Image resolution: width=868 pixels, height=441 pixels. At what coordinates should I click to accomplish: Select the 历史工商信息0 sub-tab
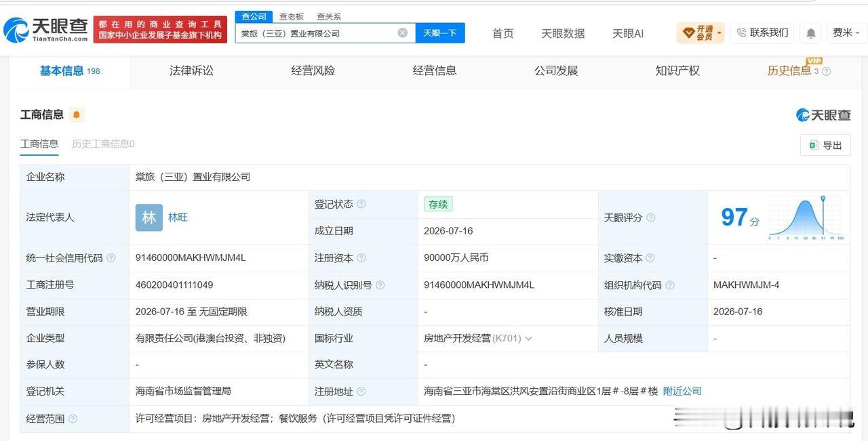coord(103,144)
